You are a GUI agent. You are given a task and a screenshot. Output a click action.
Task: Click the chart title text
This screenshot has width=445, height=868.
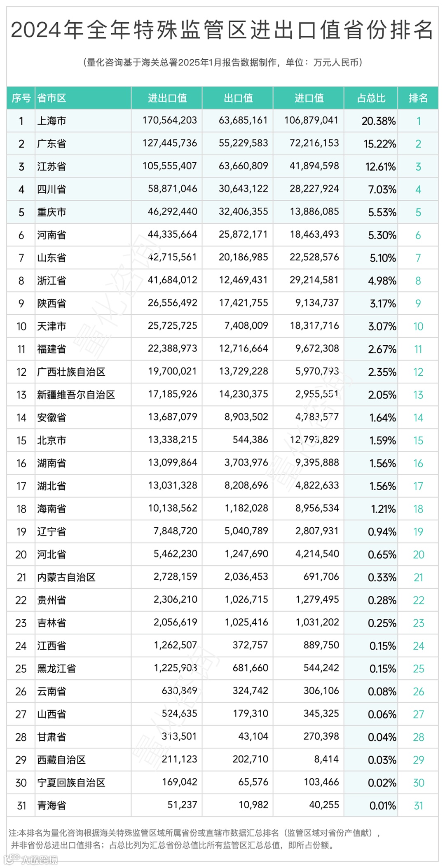click(x=222, y=30)
